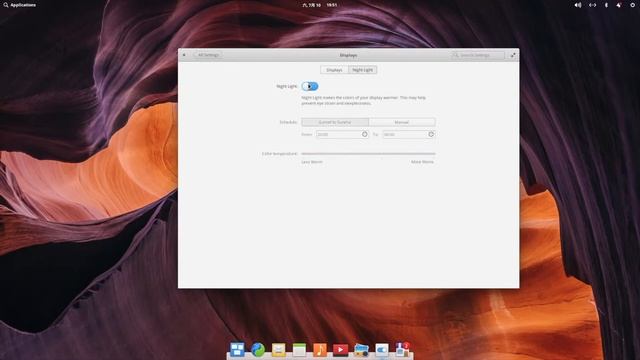
Task: Select the Night Light tab
Action: (362, 70)
